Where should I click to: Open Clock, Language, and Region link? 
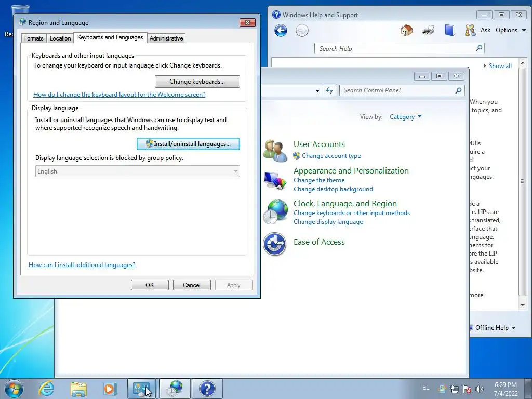point(345,204)
